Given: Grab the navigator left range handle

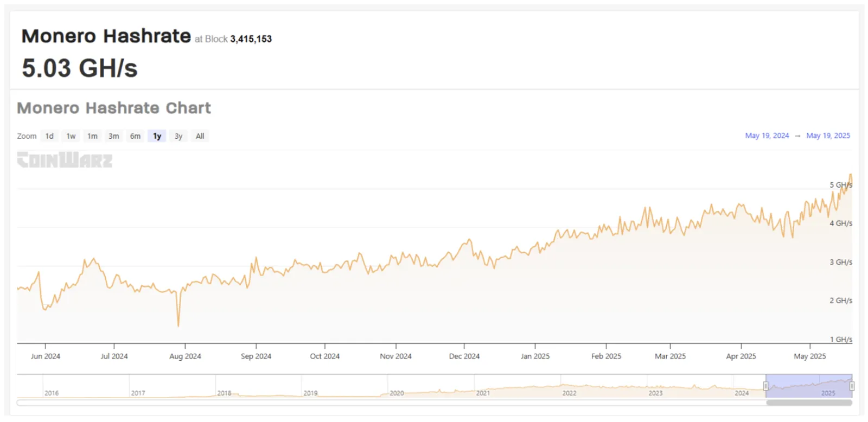Looking at the screenshot, I should click(766, 386).
